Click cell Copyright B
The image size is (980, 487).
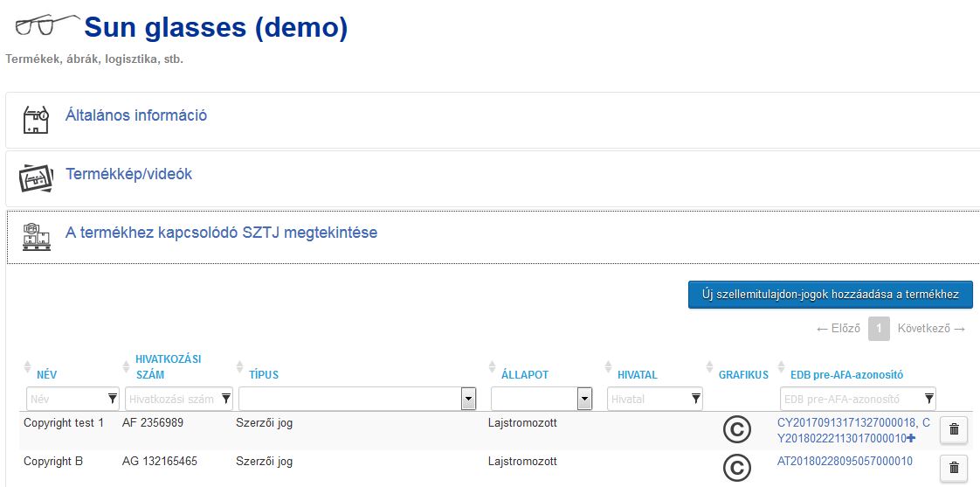point(53,462)
